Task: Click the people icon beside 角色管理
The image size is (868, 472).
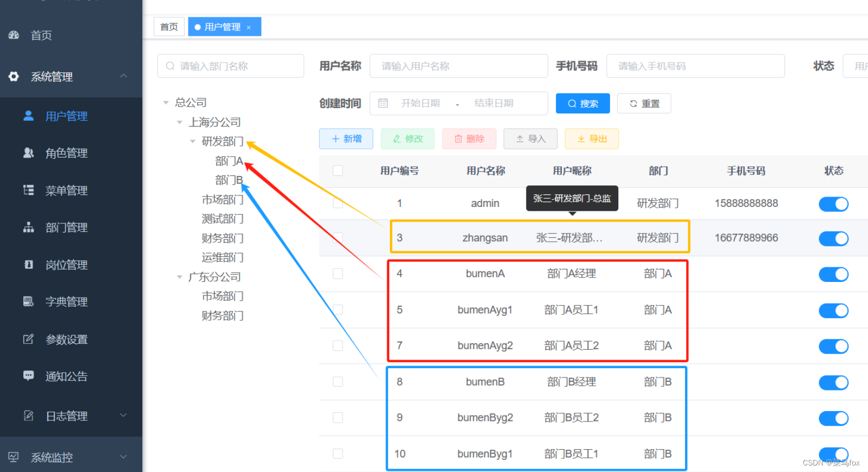Action: 29,153
